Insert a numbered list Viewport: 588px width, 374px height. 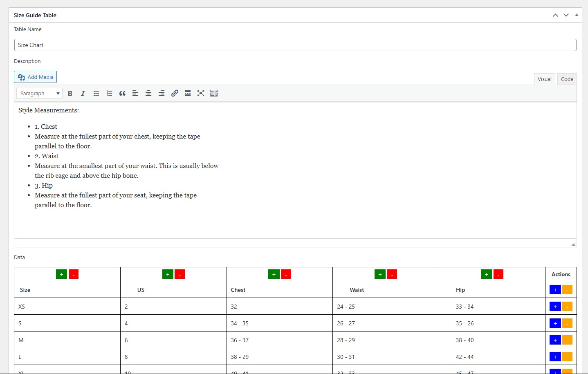[x=109, y=93]
